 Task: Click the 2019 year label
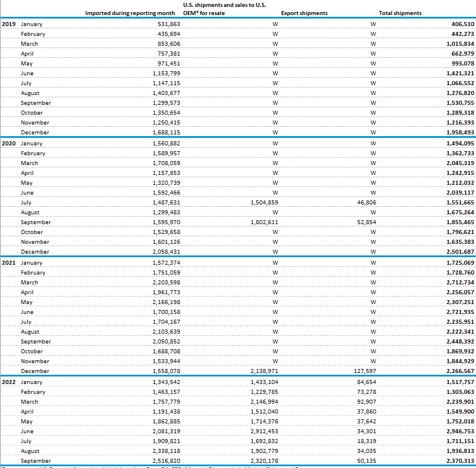click(9, 24)
